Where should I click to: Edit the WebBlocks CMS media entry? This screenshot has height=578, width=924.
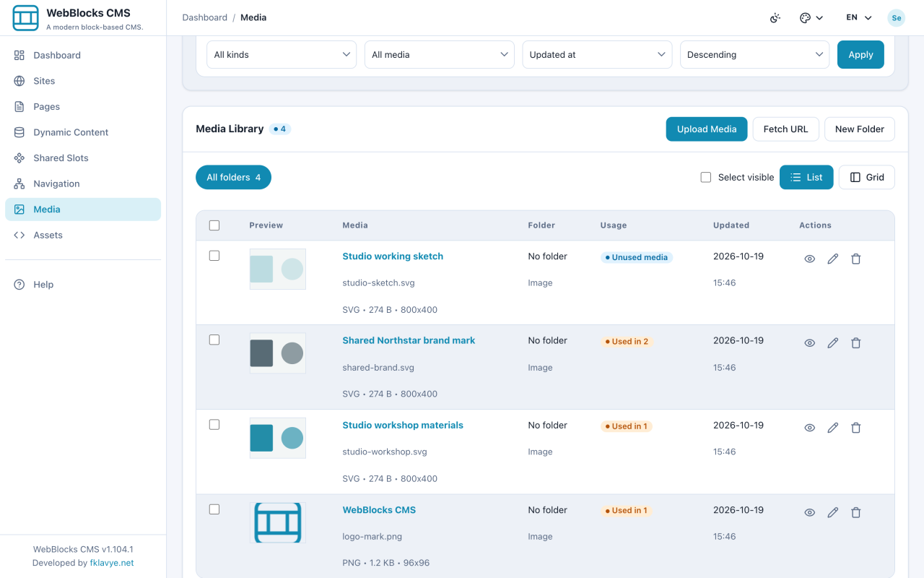click(833, 512)
